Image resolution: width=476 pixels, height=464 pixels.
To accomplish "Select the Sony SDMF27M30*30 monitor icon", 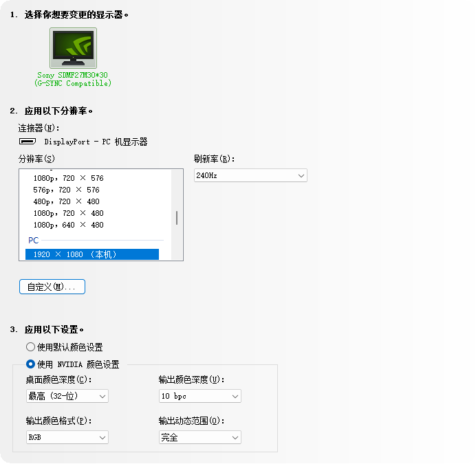I will [x=73, y=48].
